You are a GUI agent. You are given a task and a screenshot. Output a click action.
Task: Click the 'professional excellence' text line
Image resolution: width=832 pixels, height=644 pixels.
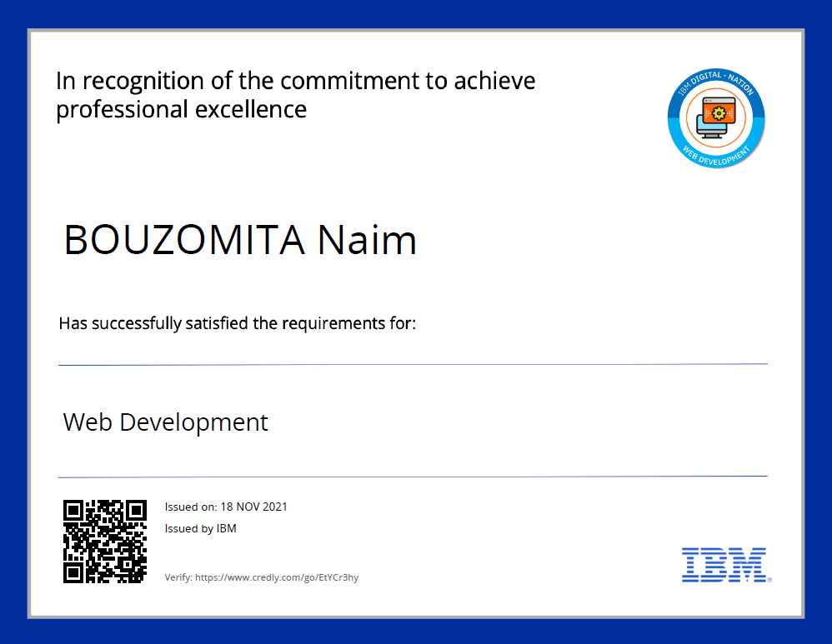[182, 110]
